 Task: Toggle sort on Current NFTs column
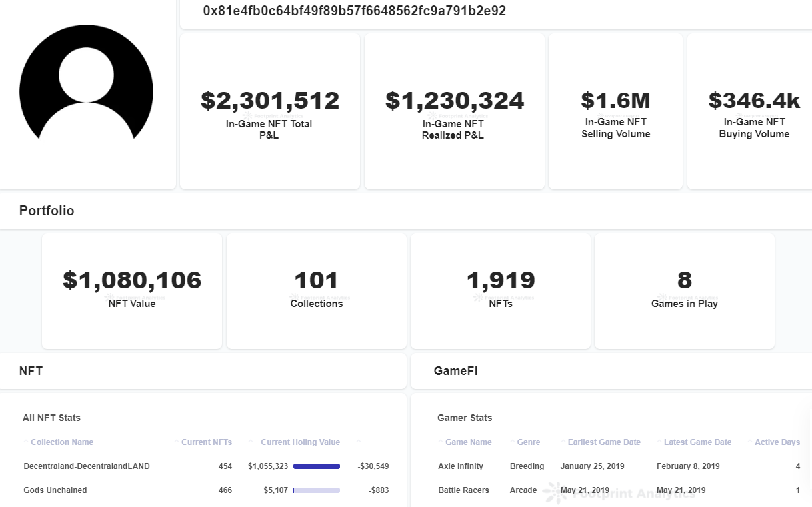click(x=177, y=442)
